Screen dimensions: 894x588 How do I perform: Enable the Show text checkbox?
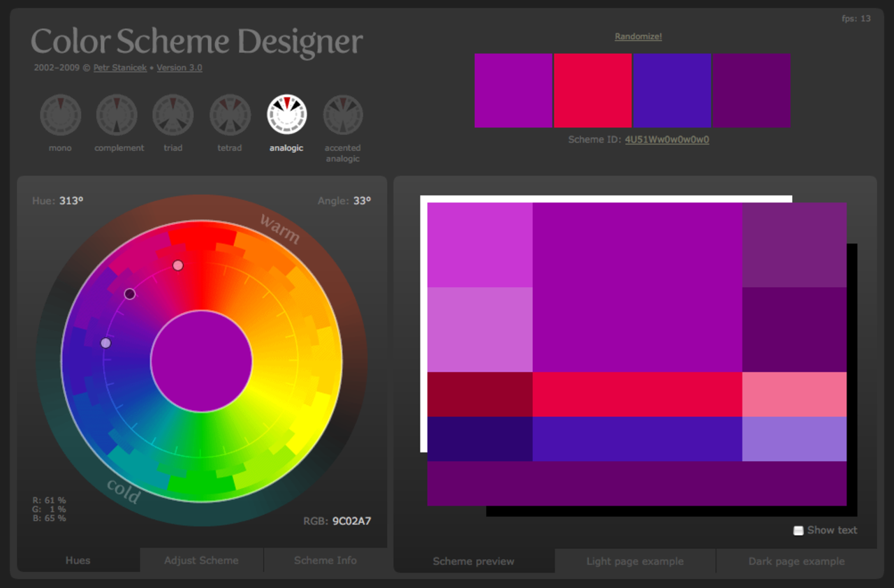[x=797, y=530]
